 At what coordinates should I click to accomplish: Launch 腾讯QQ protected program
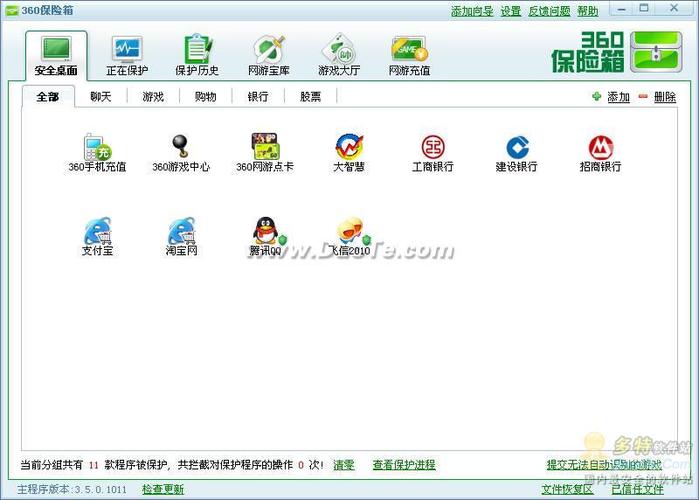click(x=266, y=232)
